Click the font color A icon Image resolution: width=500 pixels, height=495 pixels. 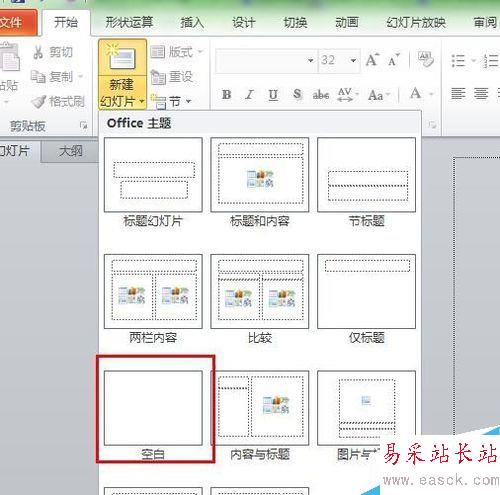pos(416,94)
